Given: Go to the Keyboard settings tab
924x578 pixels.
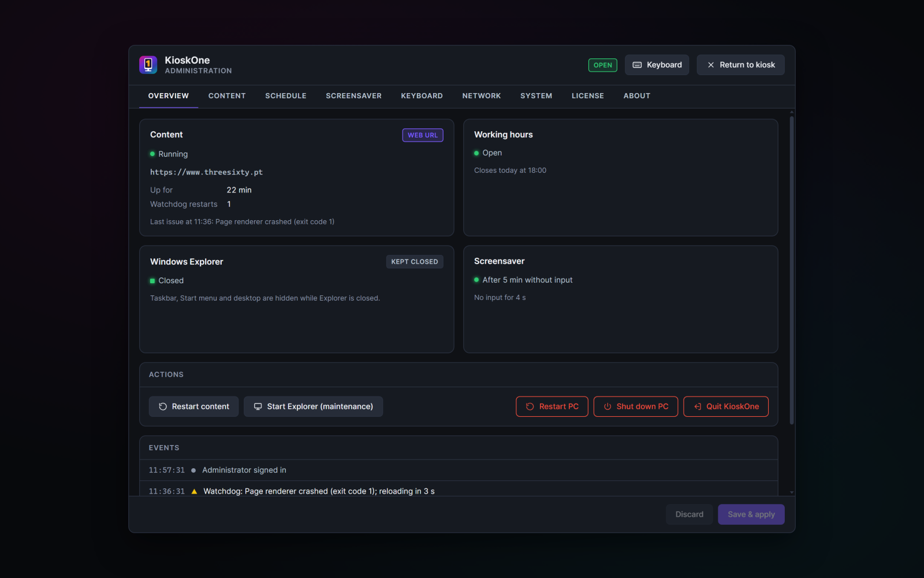Looking at the screenshot, I should (x=422, y=96).
